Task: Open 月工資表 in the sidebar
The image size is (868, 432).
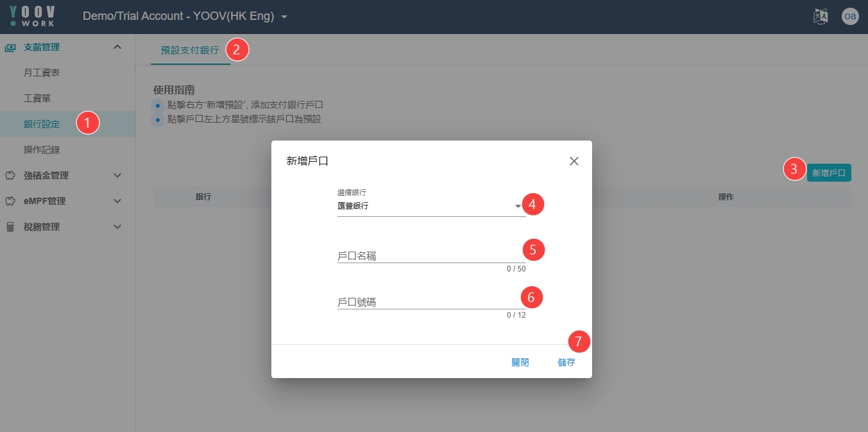Action: click(42, 73)
